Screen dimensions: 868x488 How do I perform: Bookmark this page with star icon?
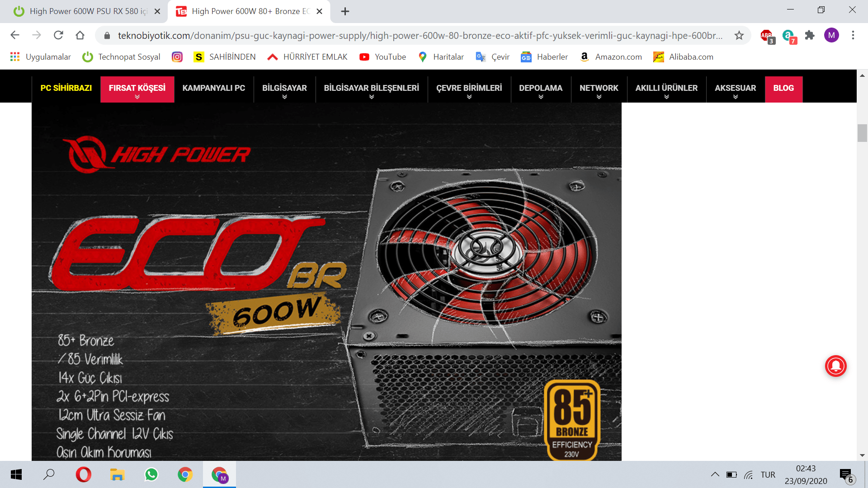tap(739, 35)
